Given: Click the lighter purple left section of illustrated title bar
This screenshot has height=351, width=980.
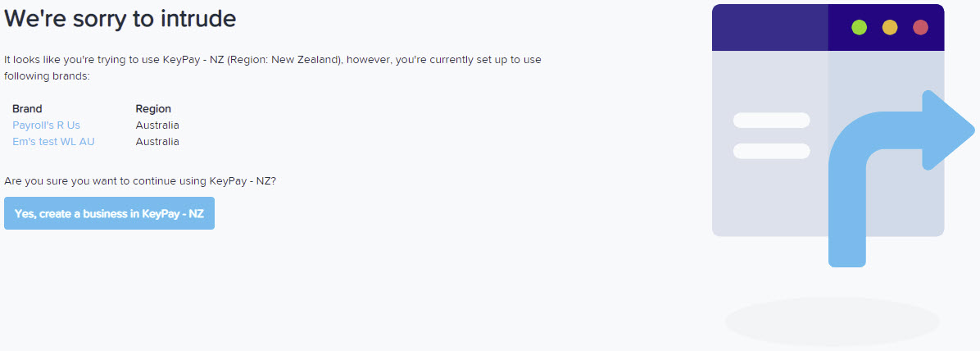Looking at the screenshot, I should pos(770,28).
